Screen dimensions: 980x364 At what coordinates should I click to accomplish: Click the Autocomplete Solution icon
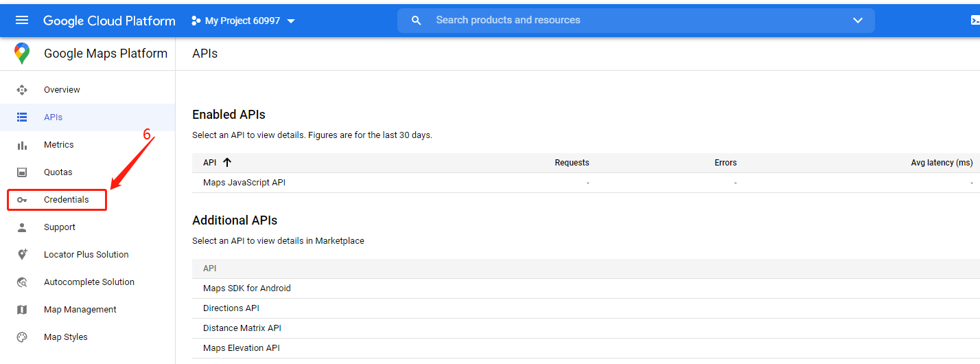22,282
